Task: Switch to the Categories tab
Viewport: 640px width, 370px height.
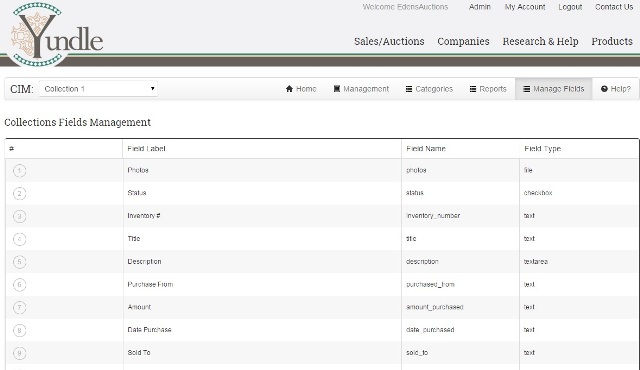Action: click(429, 89)
